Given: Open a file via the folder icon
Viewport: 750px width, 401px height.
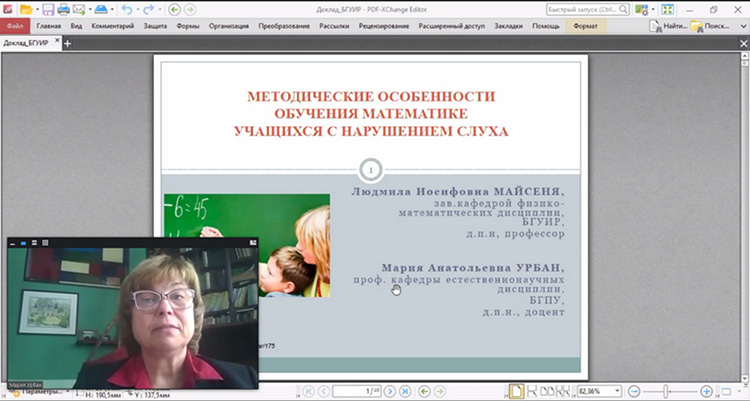Looking at the screenshot, I should pyautogui.click(x=26, y=9).
